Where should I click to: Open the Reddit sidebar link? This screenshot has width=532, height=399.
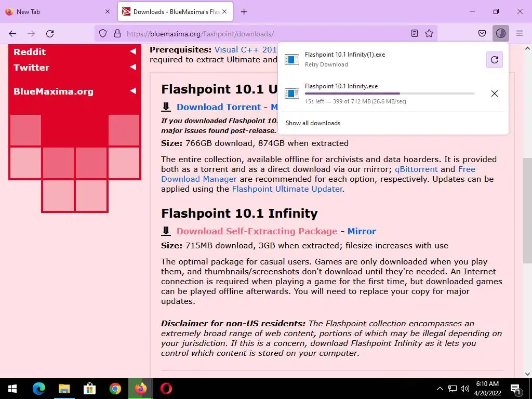coord(30,52)
